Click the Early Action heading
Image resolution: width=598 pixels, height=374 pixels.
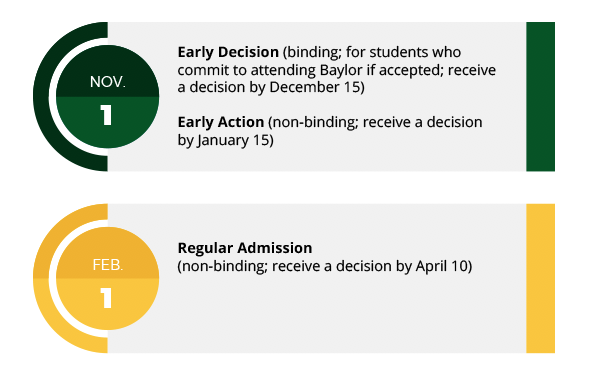point(221,122)
